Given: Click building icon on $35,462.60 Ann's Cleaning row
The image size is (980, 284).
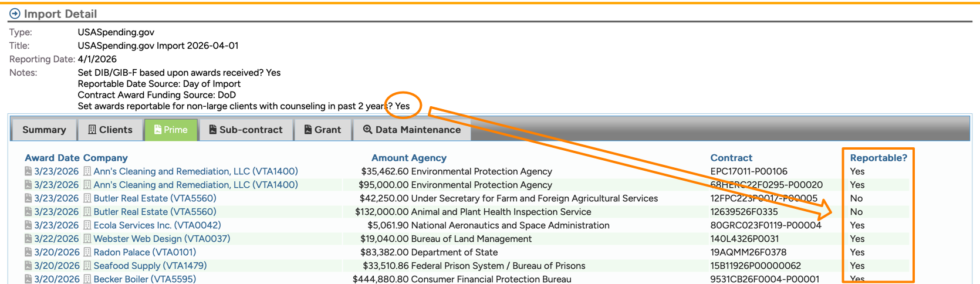Looking at the screenshot, I should coord(87,171).
